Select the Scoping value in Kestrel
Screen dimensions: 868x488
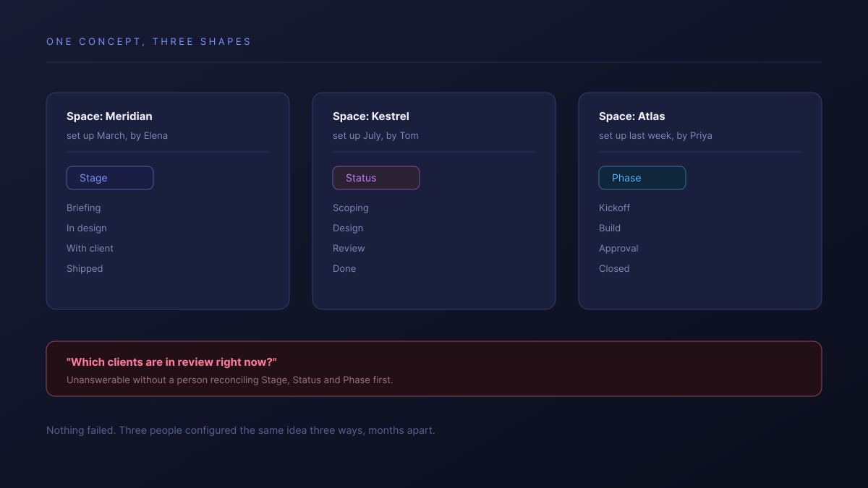click(x=351, y=208)
